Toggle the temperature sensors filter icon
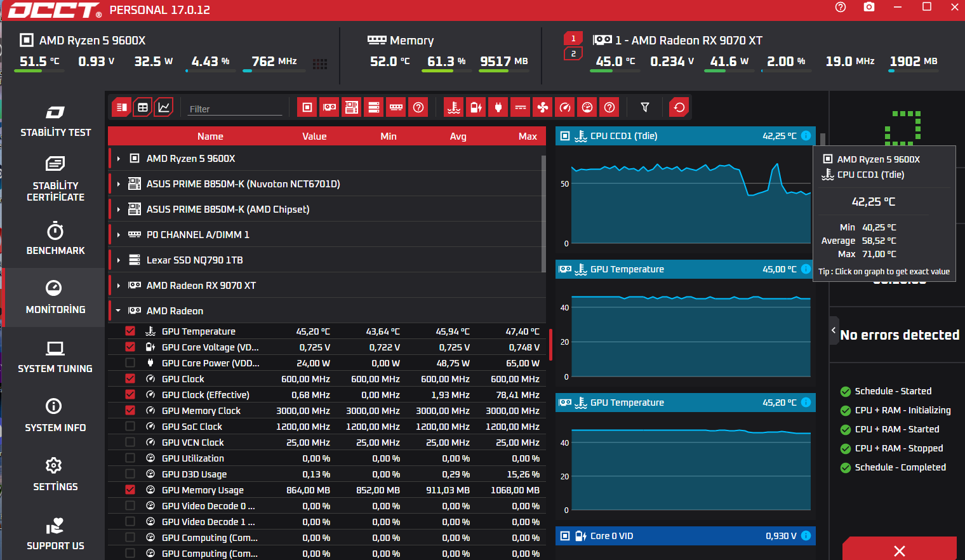 [454, 107]
